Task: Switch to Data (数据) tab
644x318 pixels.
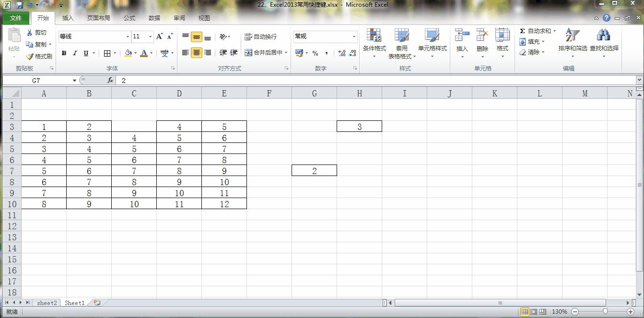Action: [154, 18]
